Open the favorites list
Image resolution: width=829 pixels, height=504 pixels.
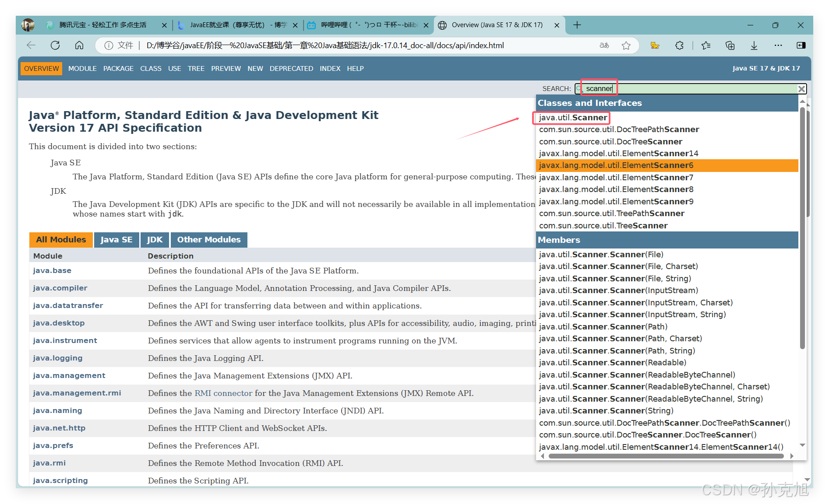point(706,45)
